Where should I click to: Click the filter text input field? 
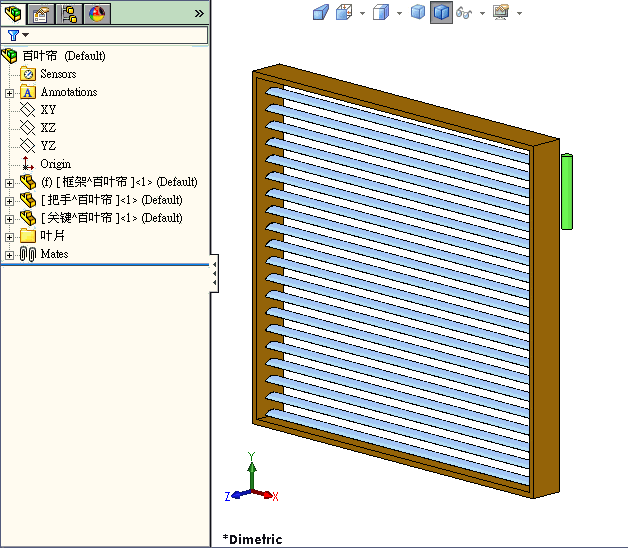(x=119, y=35)
